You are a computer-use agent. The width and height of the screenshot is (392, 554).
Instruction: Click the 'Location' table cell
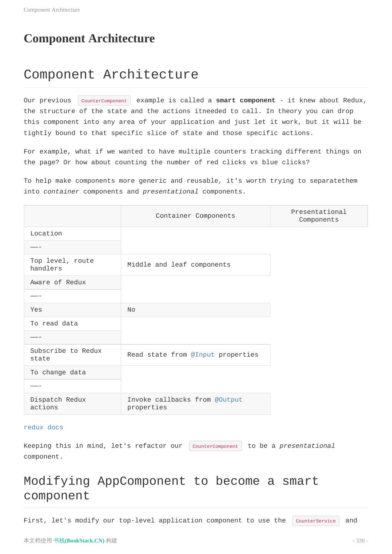pos(46,234)
